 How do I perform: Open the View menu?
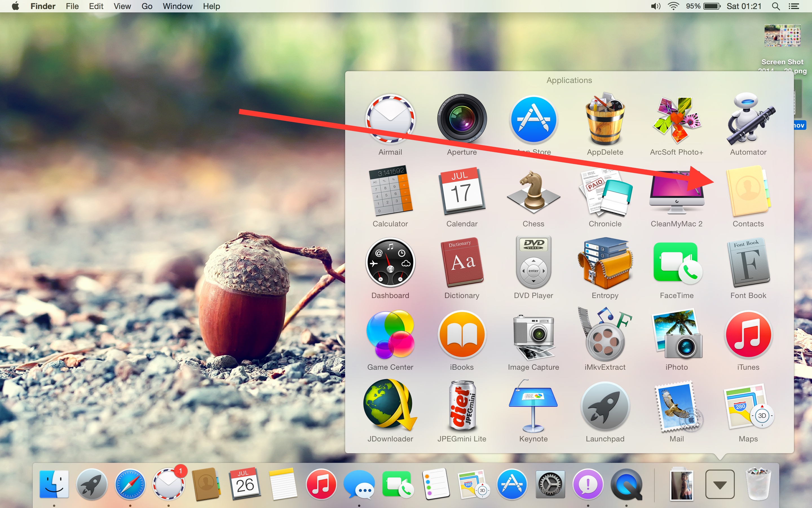(x=122, y=6)
